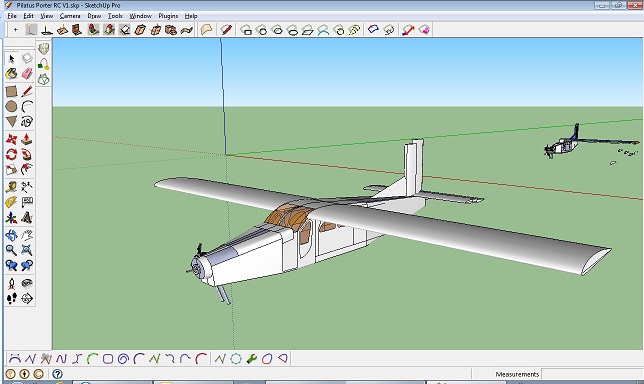Image resolution: width=644 pixels, height=384 pixels.
Task: Click the spiral curve icon in bottom toolbar
Action: (123, 359)
